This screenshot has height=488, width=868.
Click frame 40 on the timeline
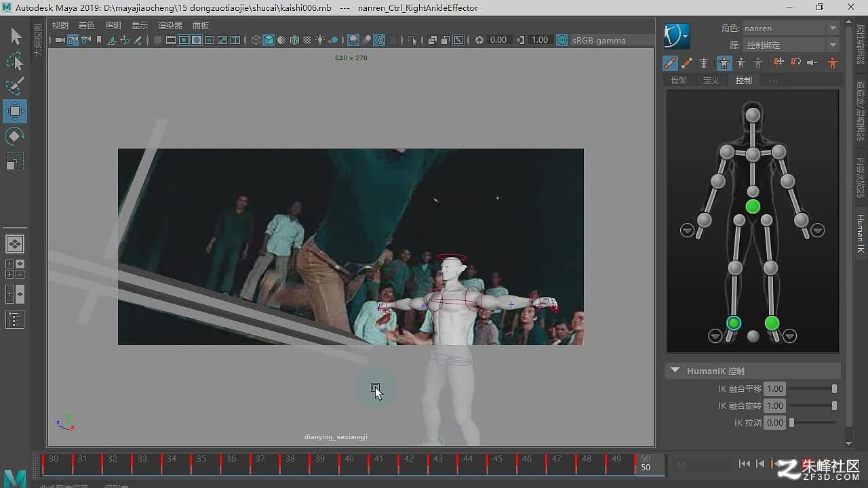349,464
